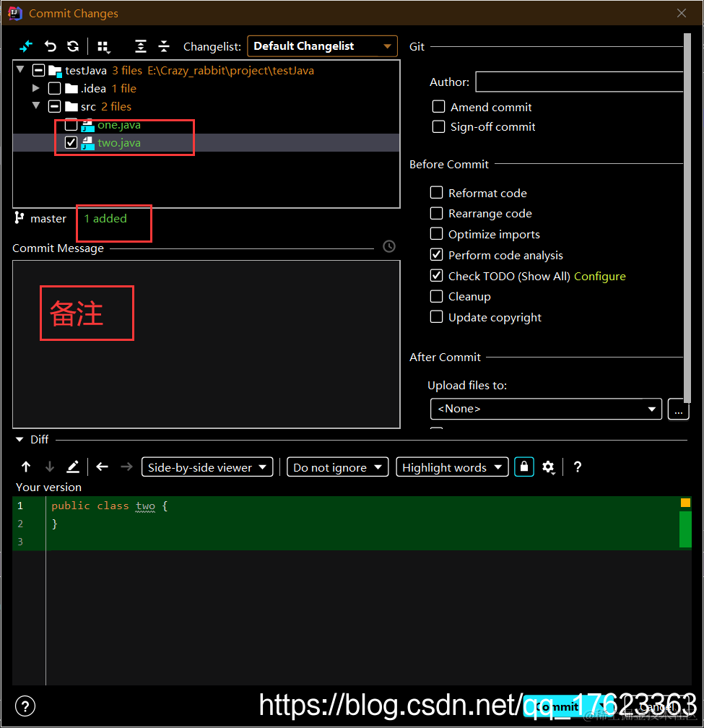The image size is (704, 728).
Task: Toggle the testJava root checkbox
Action: tap(38, 71)
